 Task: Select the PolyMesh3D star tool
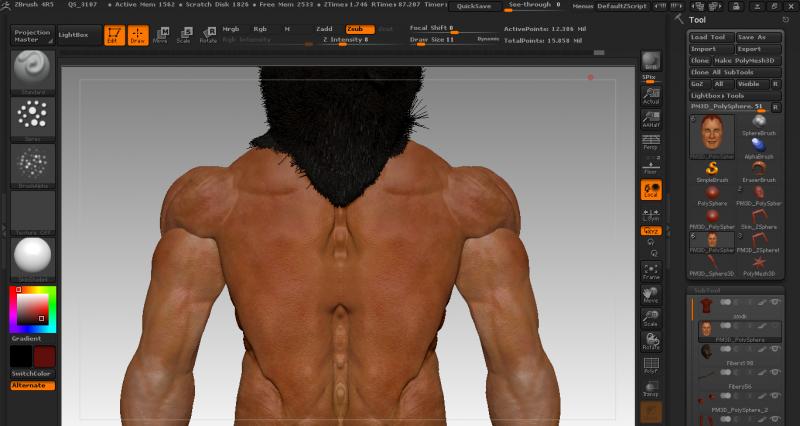coord(759,266)
